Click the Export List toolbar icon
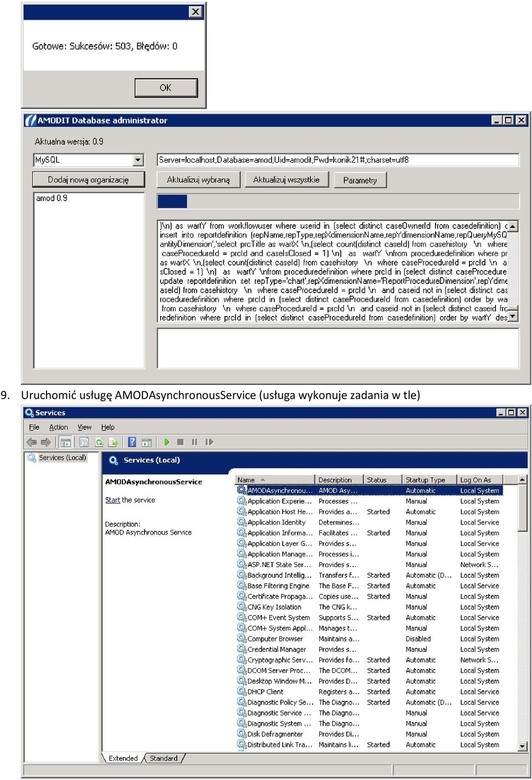The height and width of the screenshot is (780, 532). [x=113, y=442]
